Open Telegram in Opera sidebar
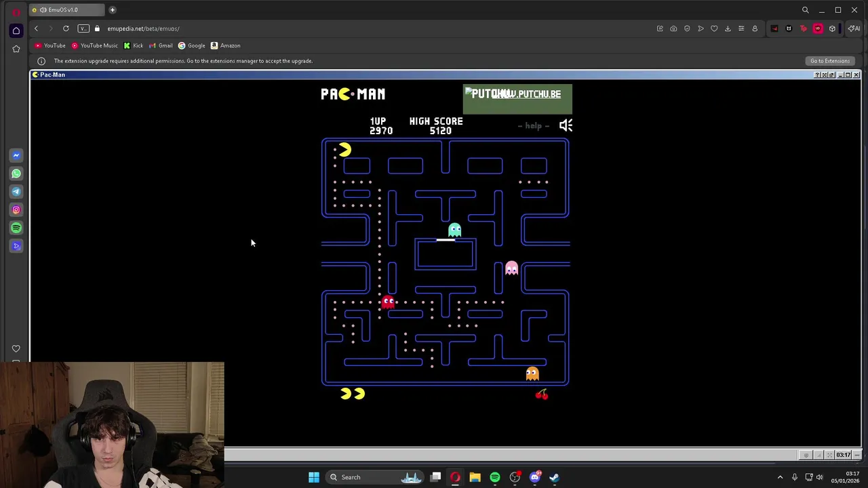This screenshot has width=868, height=488. (x=16, y=192)
